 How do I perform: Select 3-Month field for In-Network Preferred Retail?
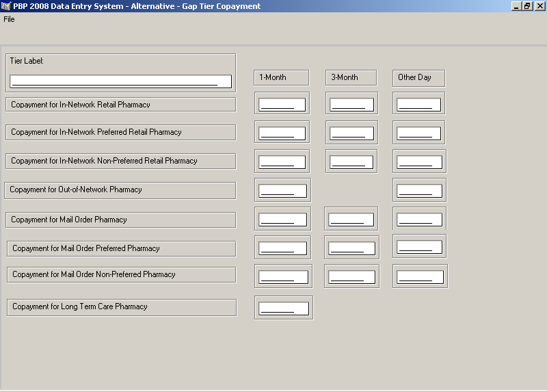pos(351,133)
